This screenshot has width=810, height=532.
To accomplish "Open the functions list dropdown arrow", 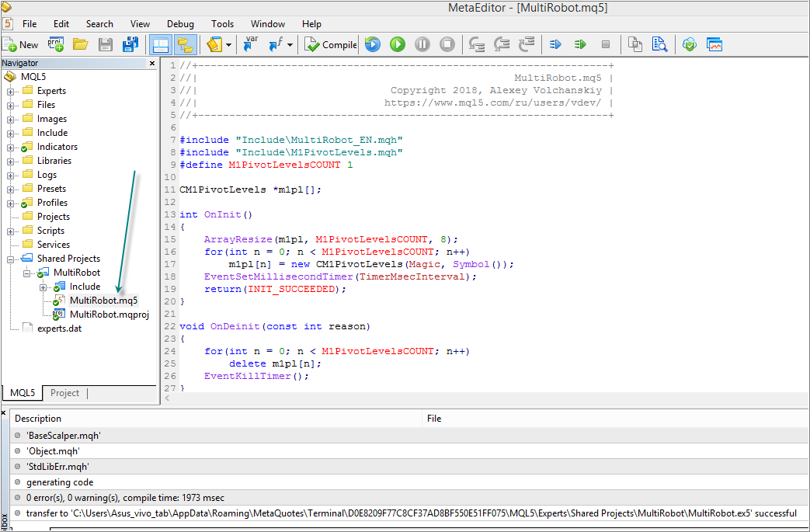I will (x=290, y=45).
